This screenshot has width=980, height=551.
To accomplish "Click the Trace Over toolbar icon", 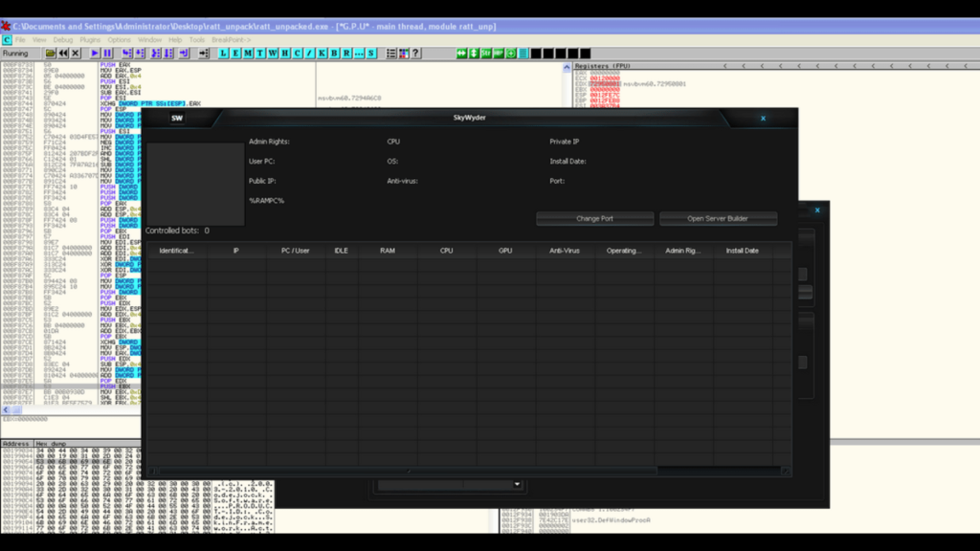I will 168,54.
